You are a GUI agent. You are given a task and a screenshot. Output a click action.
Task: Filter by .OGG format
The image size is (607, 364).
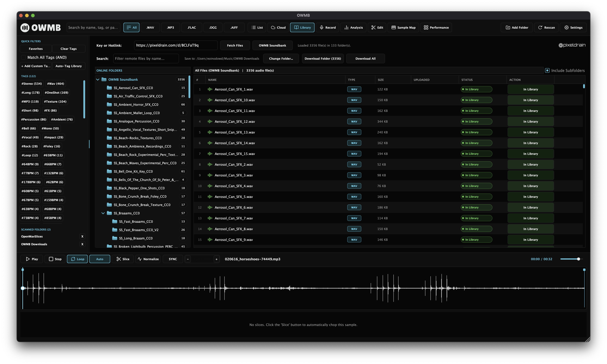tap(213, 27)
